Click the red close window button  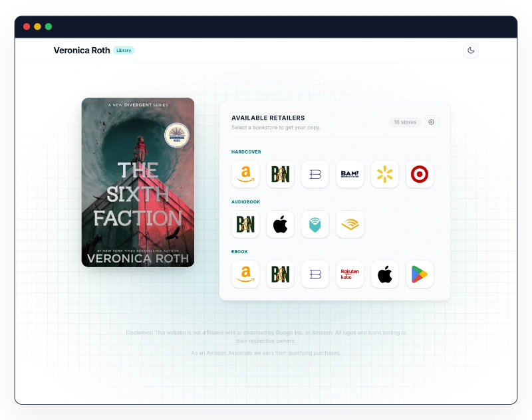click(27, 27)
